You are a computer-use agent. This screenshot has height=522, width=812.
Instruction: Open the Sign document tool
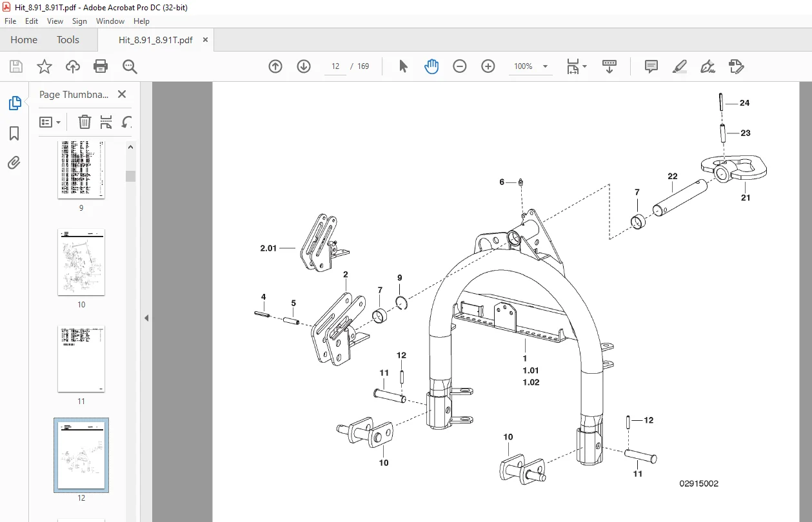coord(708,66)
